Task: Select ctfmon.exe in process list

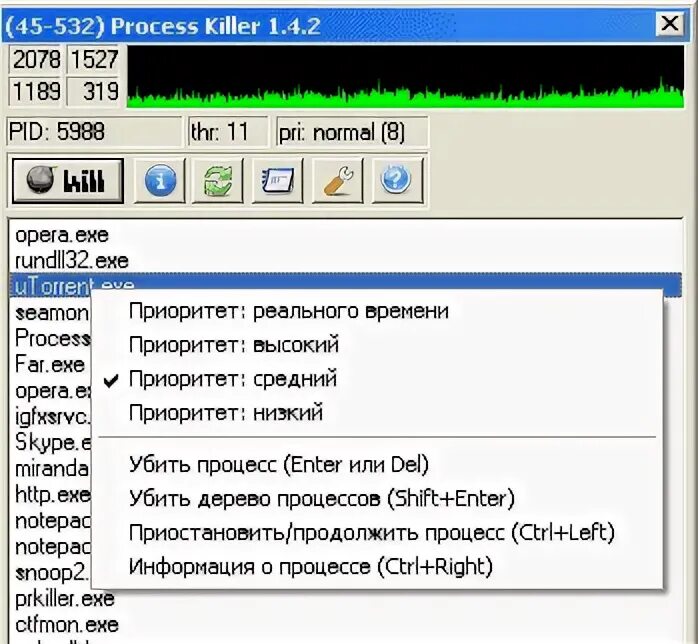Action: click(345, 625)
